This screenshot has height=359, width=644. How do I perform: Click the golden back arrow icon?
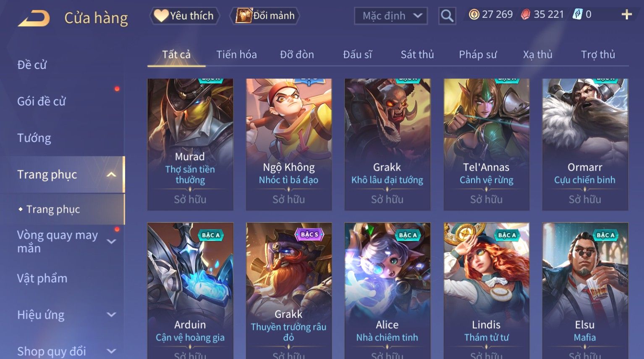tap(34, 18)
